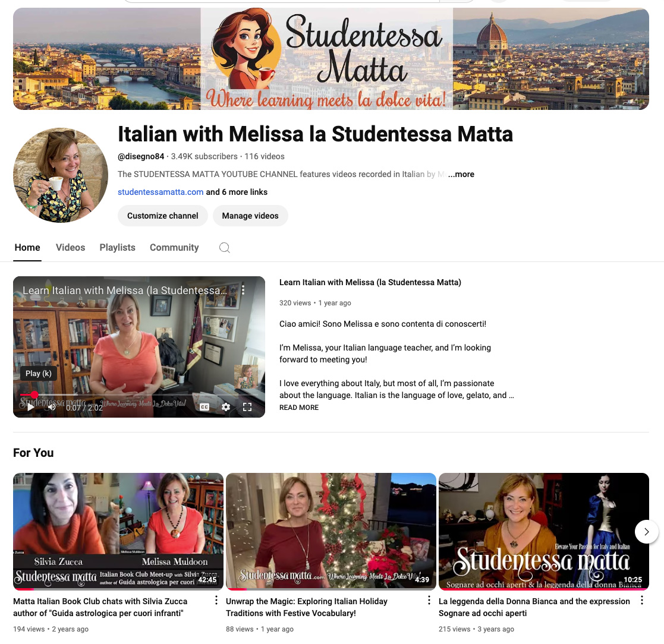664x644 pixels.
Task: Expand trailer description via READ MORE
Action: click(299, 408)
